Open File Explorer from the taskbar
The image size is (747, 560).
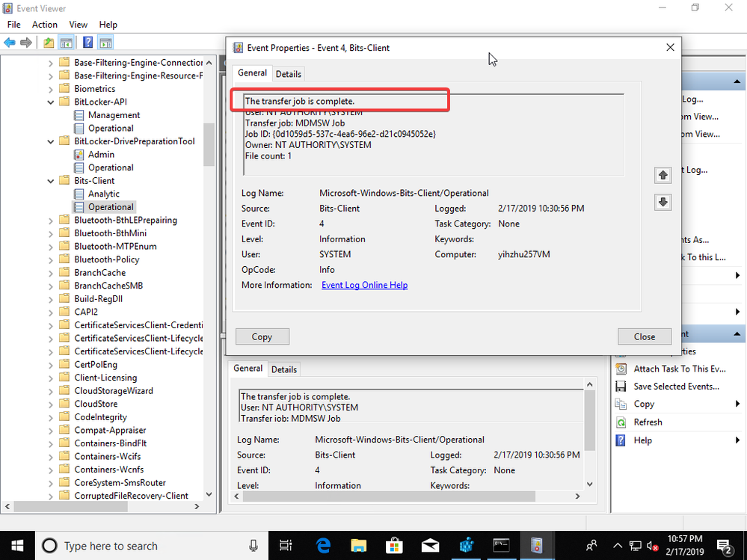(358, 546)
